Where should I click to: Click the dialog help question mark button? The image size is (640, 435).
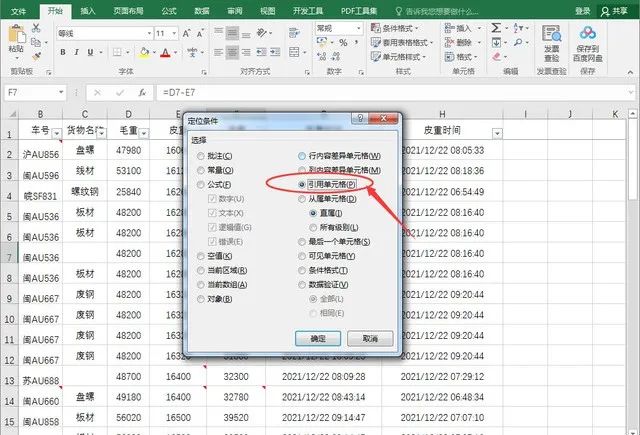click(x=360, y=118)
